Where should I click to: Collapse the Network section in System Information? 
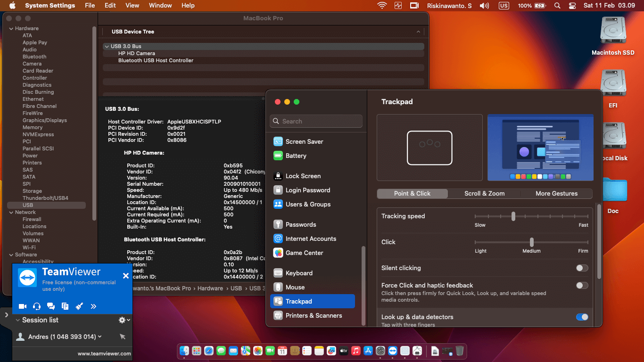11,213
